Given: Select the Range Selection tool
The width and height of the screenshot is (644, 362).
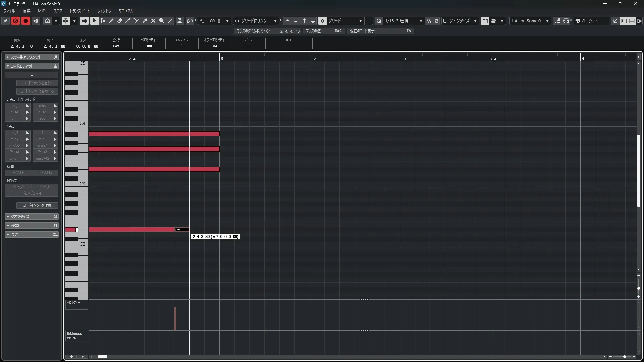Looking at the screenshot, I should click(x=103, y=21).
